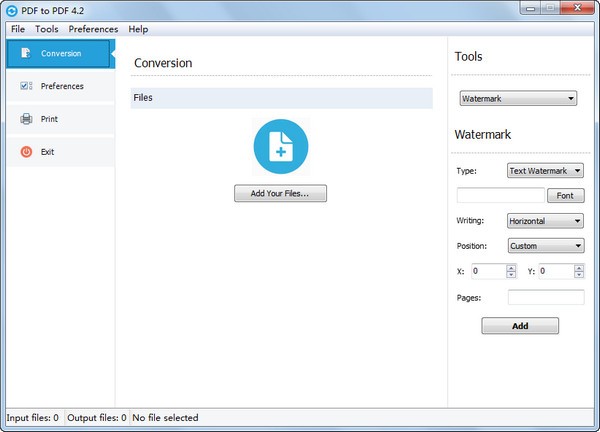Image resolution: width=600 pixels, height=432 pixels.
Task: Open the Tools Watermark dropdown
Action: (518, 99)
